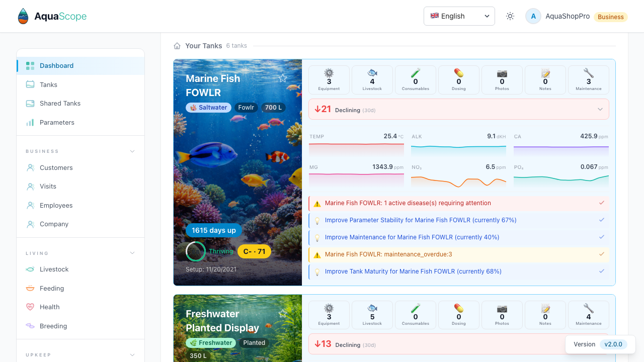Collapse the Business sidebar section
The height and width of the screenshot is (362, 644).
132,151
